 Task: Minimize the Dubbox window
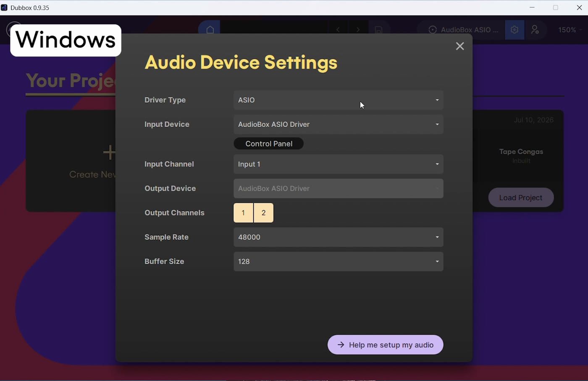[532, 8]
